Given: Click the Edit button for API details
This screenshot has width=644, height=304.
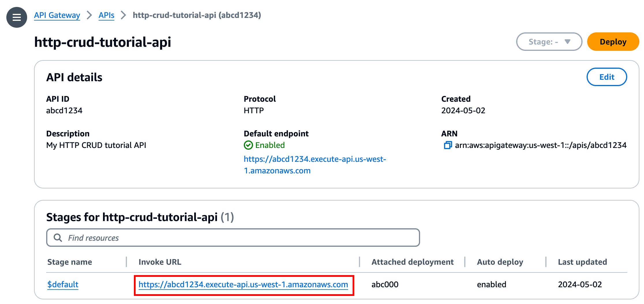Looking at the screenshot, I should (x=606, y=77).
